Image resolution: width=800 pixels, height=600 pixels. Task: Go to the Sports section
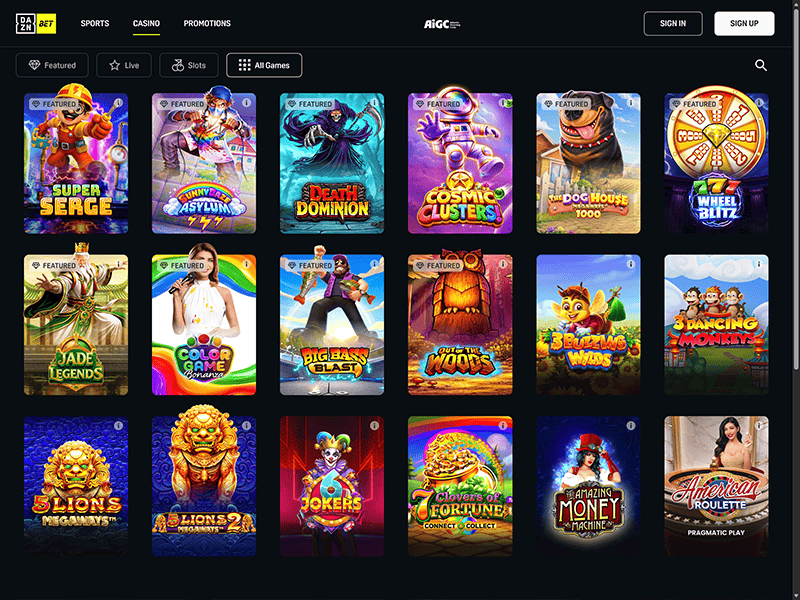pos(95,23)
